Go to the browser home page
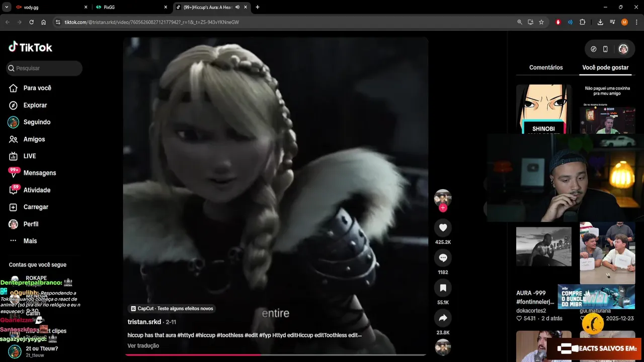The image size is (644, 362). (44, 22)
